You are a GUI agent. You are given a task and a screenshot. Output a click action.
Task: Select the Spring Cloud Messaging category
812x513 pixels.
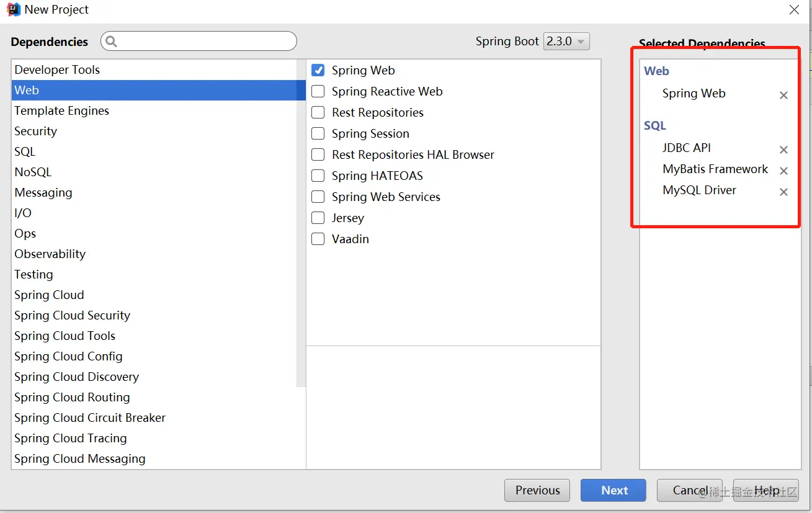coord(154,458)
